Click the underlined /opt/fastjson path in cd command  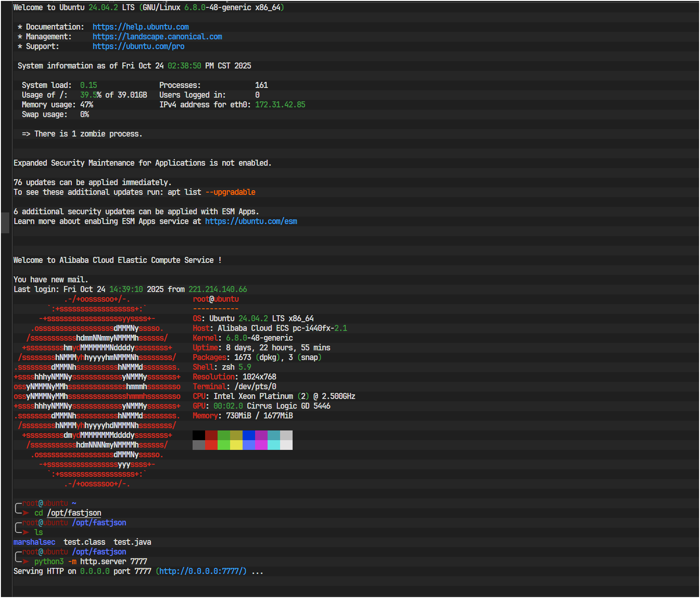(74, 513)
